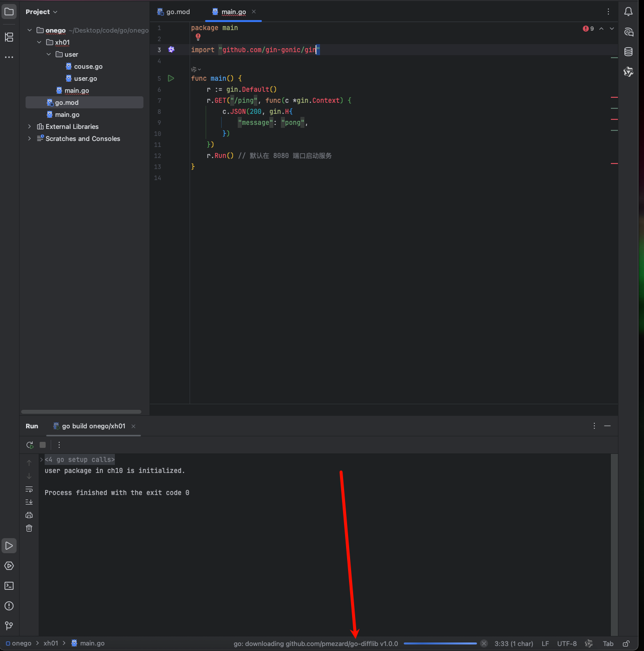Open the Notifications bell
644x651 pixels.
(x=628, y=12)
